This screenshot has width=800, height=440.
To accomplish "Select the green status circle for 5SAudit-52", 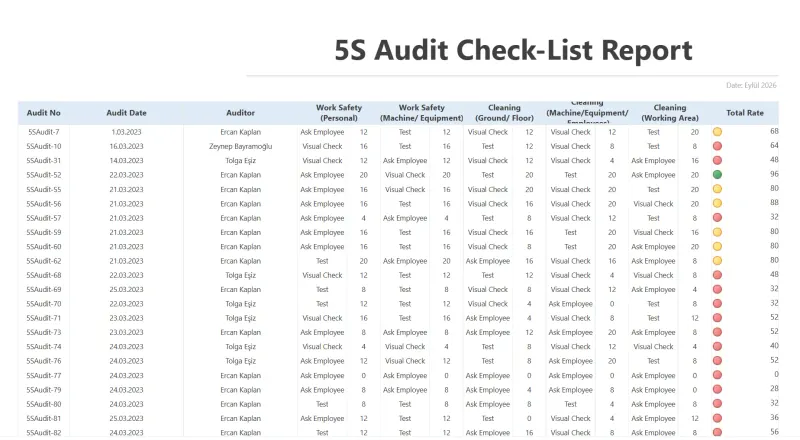I will [x=717, y=175].
